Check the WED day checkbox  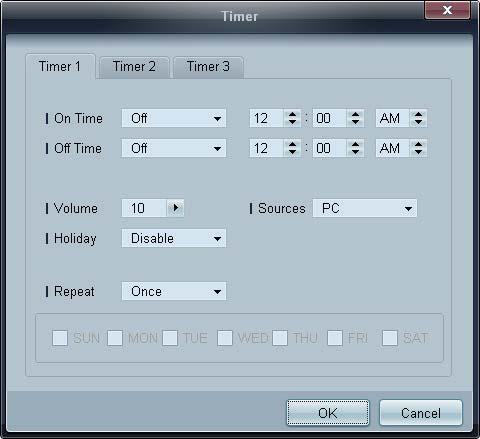tap(225, 338)
